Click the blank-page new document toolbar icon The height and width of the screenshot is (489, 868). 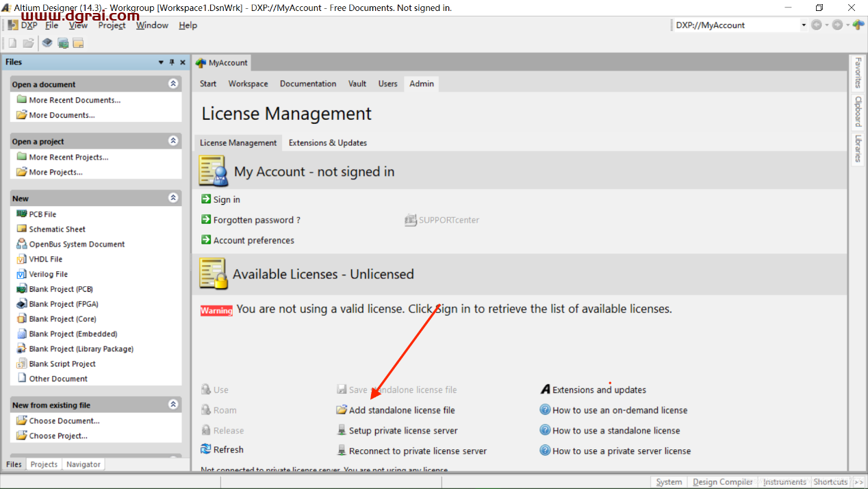click(12, 43)
